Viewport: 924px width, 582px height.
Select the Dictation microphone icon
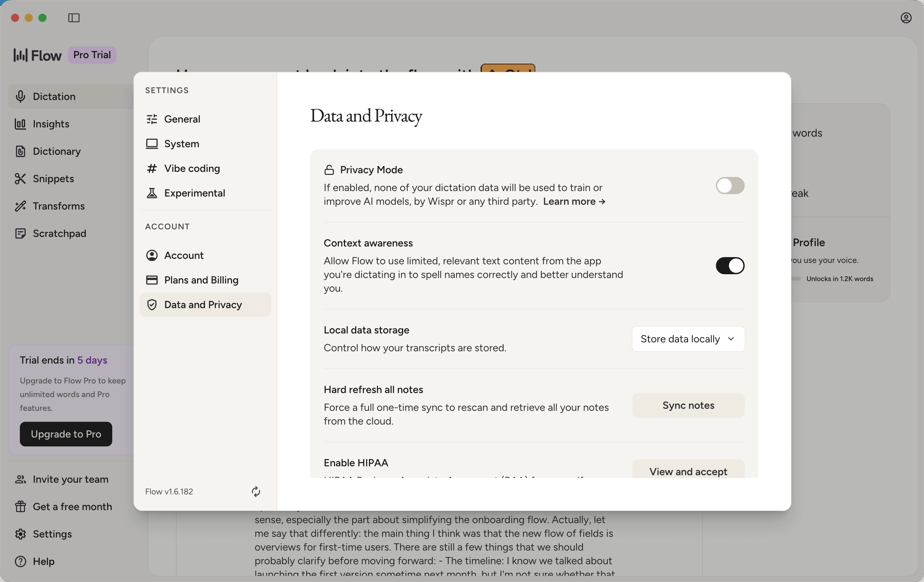(x=20, y=96)
